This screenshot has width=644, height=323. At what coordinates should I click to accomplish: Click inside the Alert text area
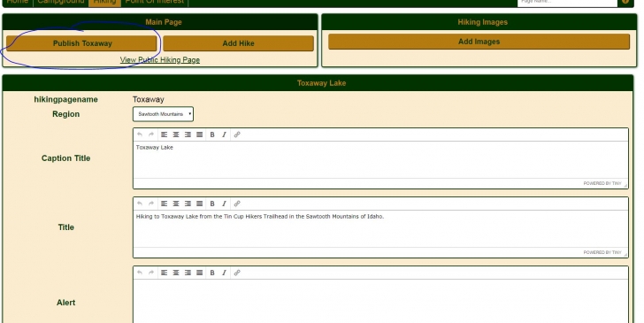click(x=380, y=301)
